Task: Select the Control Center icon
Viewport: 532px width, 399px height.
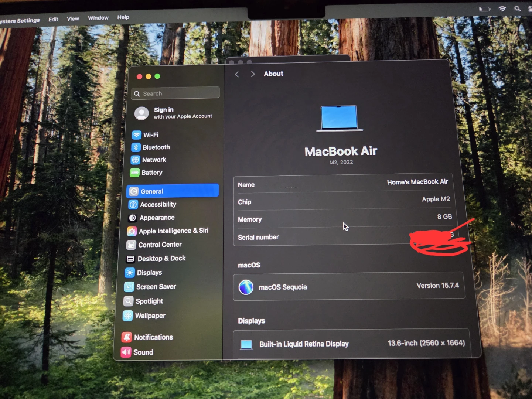Action: click(131, 245)
